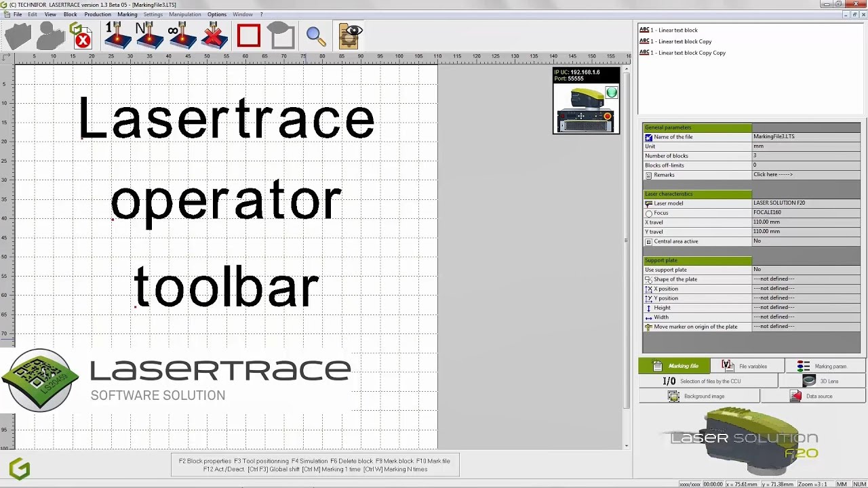Click the Move marker on origin row icon
The image size is (868, 488).
[648, 327]
